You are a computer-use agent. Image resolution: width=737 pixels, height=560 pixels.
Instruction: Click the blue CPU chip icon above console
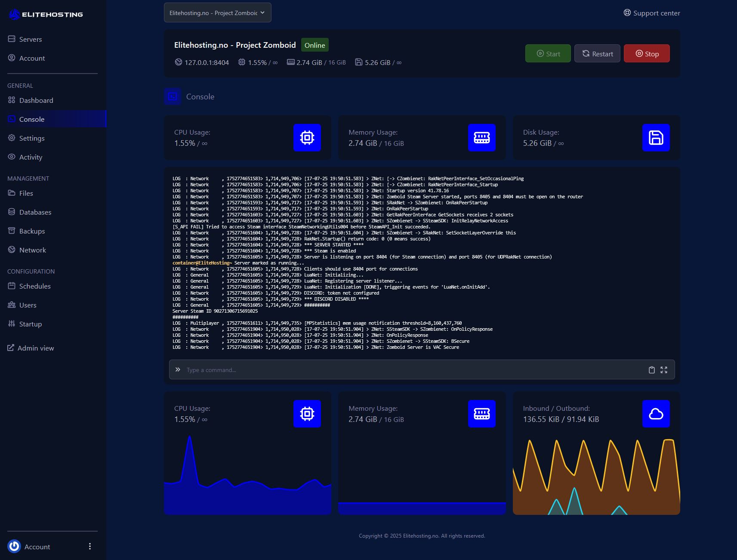tap(307, 138)
